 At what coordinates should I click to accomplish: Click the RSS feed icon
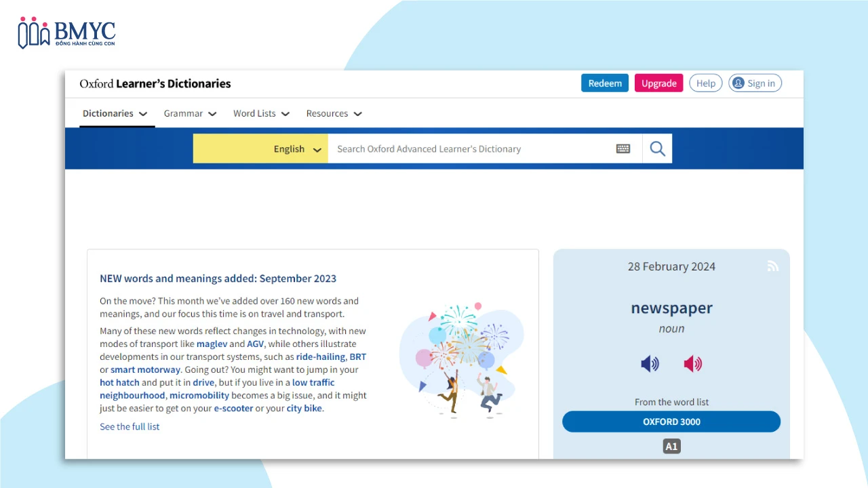tap(772, 266)
